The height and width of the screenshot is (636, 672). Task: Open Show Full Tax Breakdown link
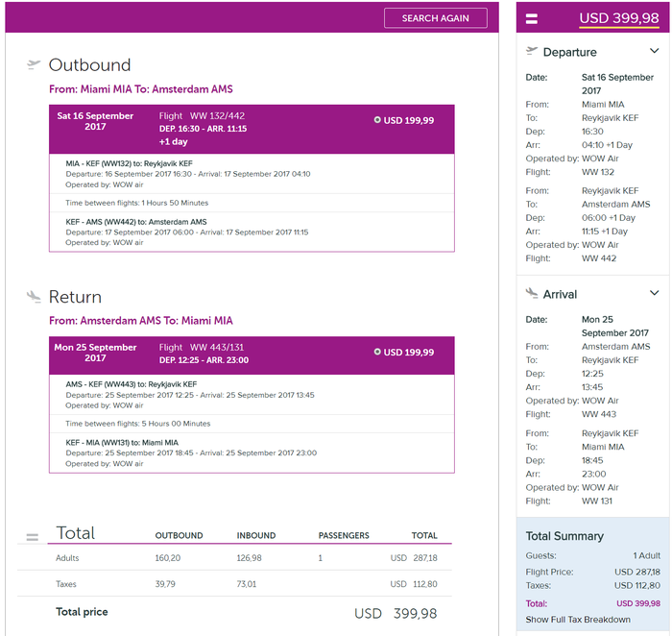click(x=578, y=620)
